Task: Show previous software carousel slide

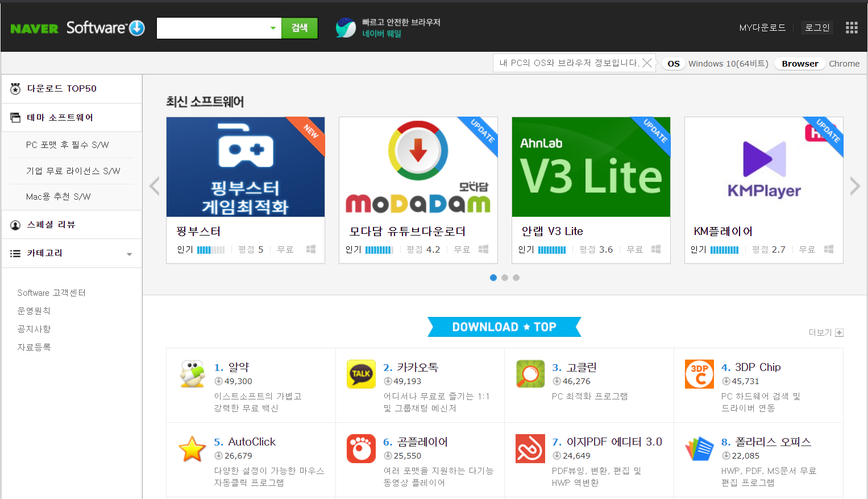Action: [154, 186]
